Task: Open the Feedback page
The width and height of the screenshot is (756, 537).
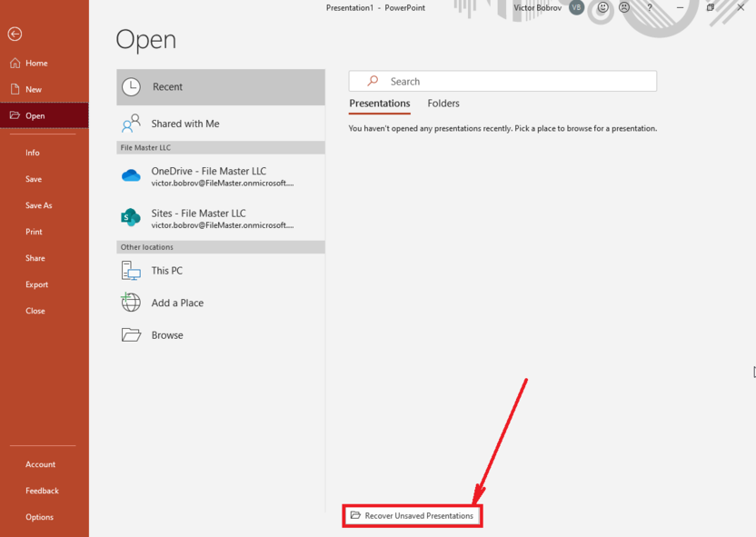Action: (x=45, y=491)
